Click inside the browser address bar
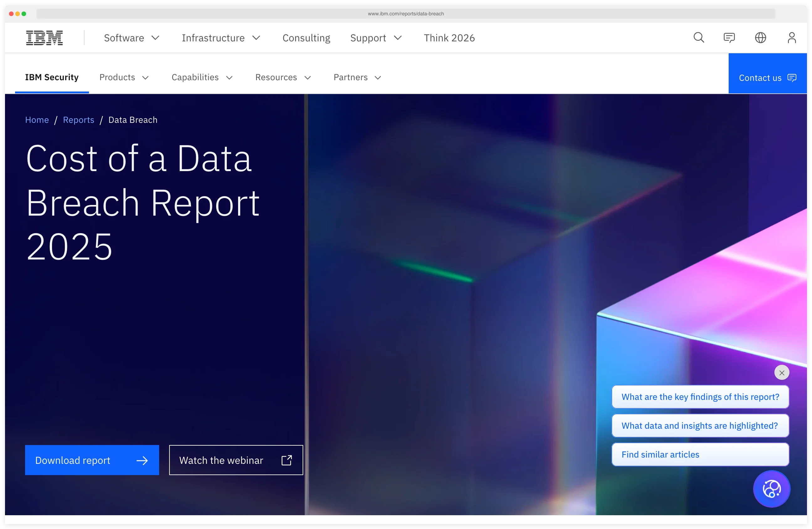 click(406, 14)
